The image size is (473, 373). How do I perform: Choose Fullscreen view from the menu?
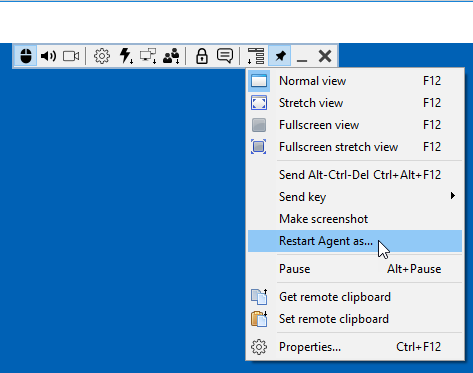coord(355,125)
